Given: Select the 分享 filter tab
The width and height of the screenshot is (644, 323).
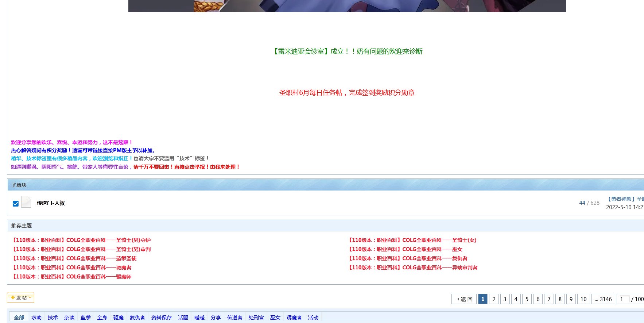Looking at the screenshot, I should pyautogui.click(x=216, y=318).
